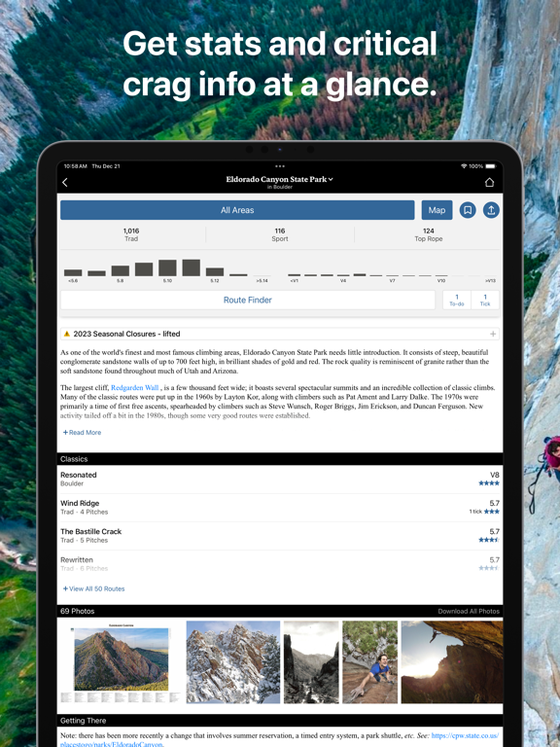Open the All Areas button

[237, 210]
